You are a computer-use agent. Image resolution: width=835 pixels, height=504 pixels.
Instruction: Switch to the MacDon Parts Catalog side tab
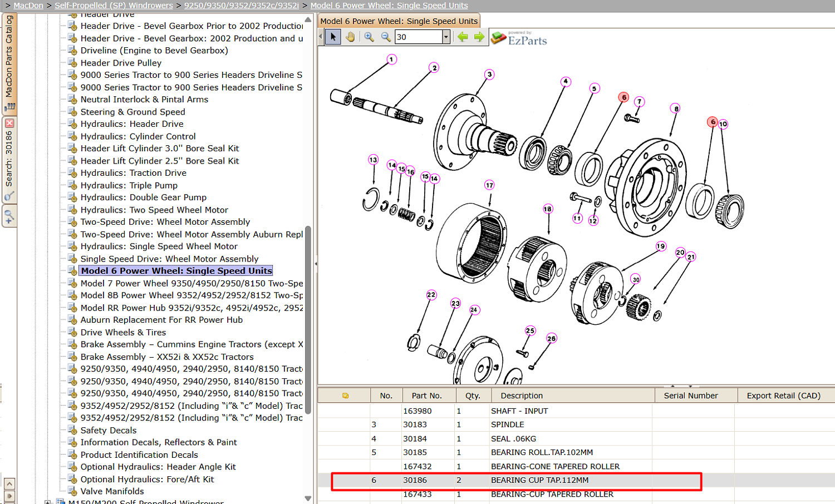pyautogui.click(x=9, y=63)
